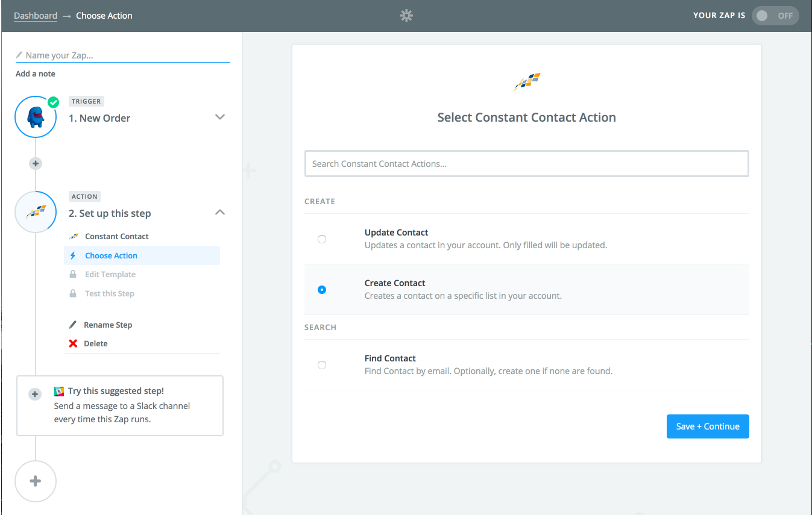Click the Dashboard breadcrumb link
Screen dimensions: 812x515
36,16
